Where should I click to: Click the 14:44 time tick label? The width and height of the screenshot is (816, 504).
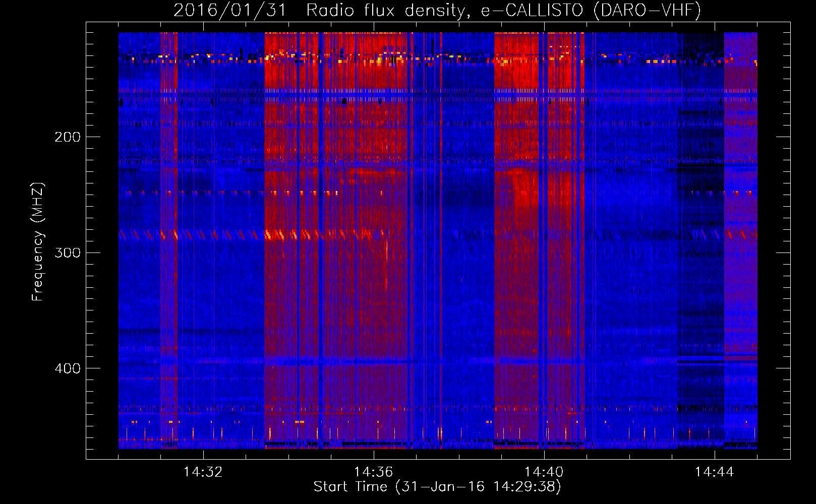714,472
